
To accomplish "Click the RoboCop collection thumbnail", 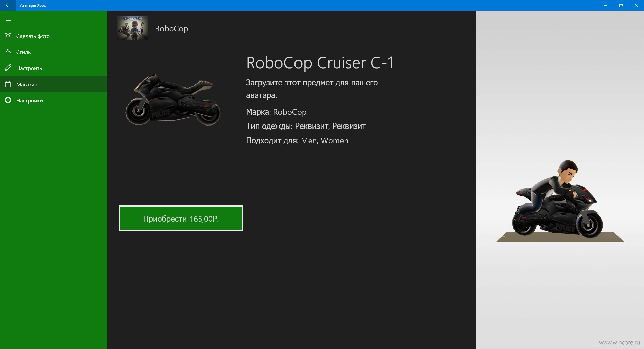I will [132, 28].
